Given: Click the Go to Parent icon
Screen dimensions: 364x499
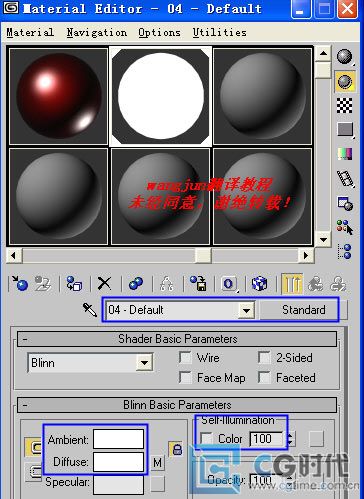Looking at the screenshot, I should pyautogui.click(x=315, y=284).
